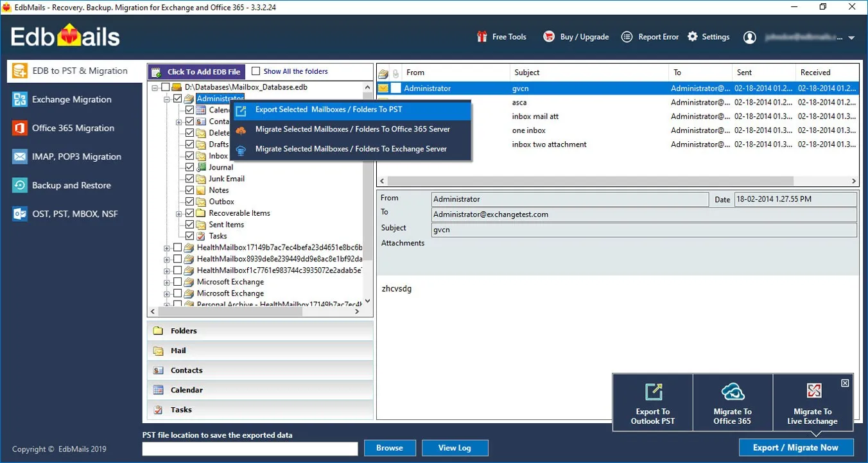This screenshot has height=463, width=868.
Task: Sort messages by the Sent column header
Action: point(764,73)
